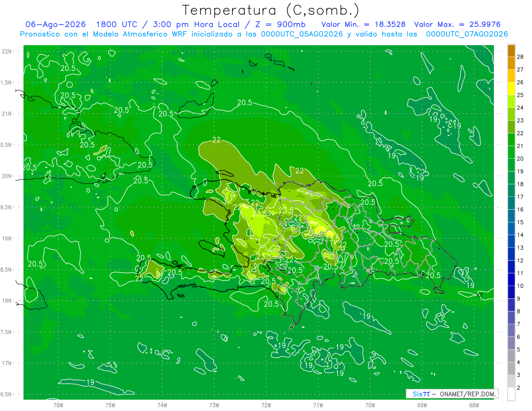Click the '19N' latitude axis label
The image size is (532, 411).
tap(7, 239)
